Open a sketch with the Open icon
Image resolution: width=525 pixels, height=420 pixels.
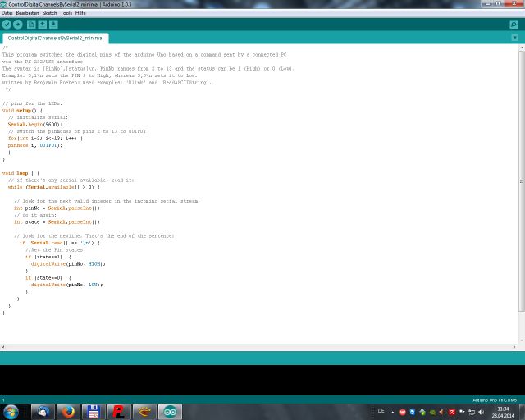42,25
